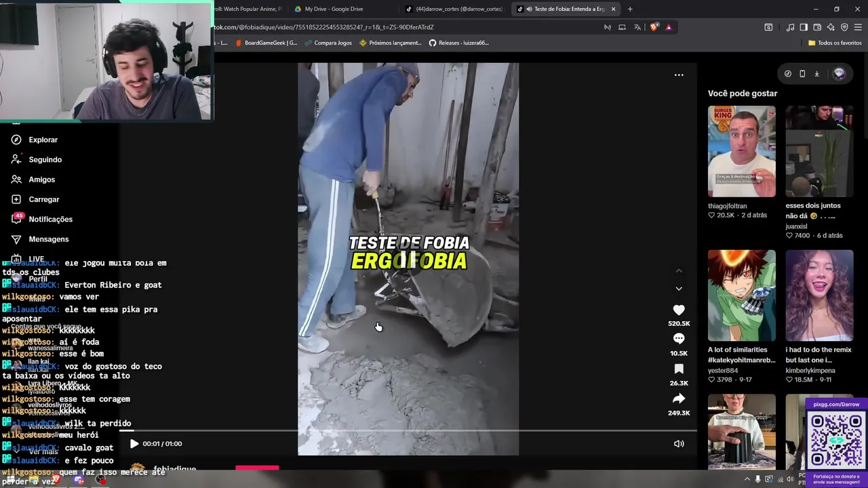The width and height of the screenshot is (868, 488).
Task: Click the Explorar compass icon
Action: (x=16, y=140)
